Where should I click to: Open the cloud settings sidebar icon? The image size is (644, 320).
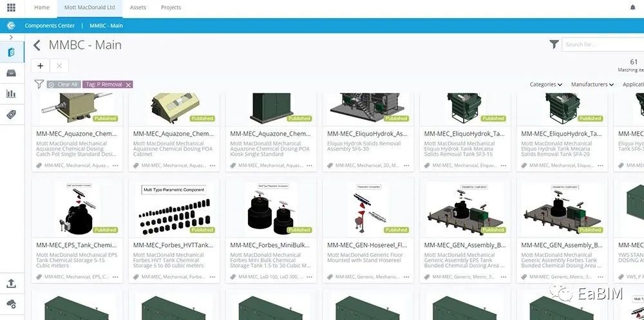pos(11,304)
